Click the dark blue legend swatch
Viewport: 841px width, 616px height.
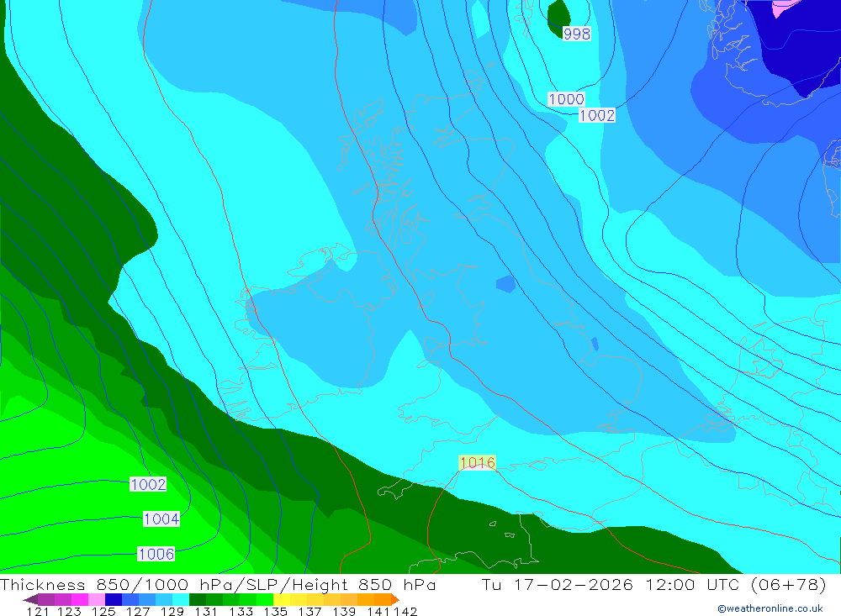click(x=114, y=599)
